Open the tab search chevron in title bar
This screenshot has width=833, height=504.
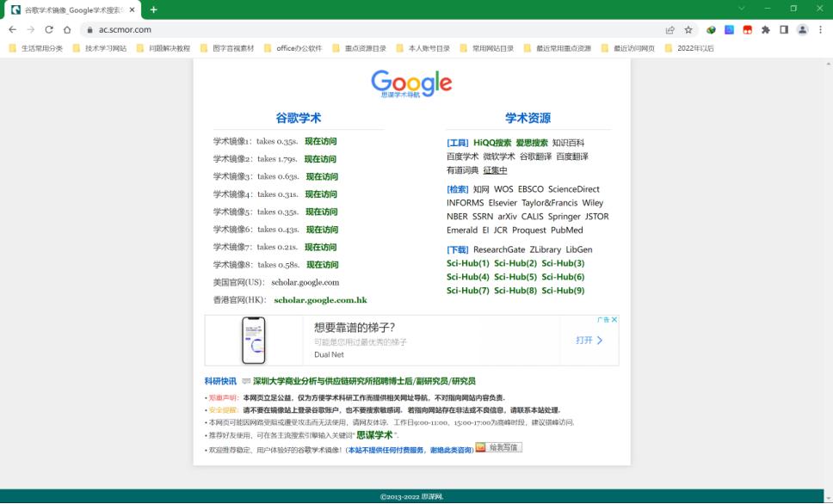click(742, 9)
